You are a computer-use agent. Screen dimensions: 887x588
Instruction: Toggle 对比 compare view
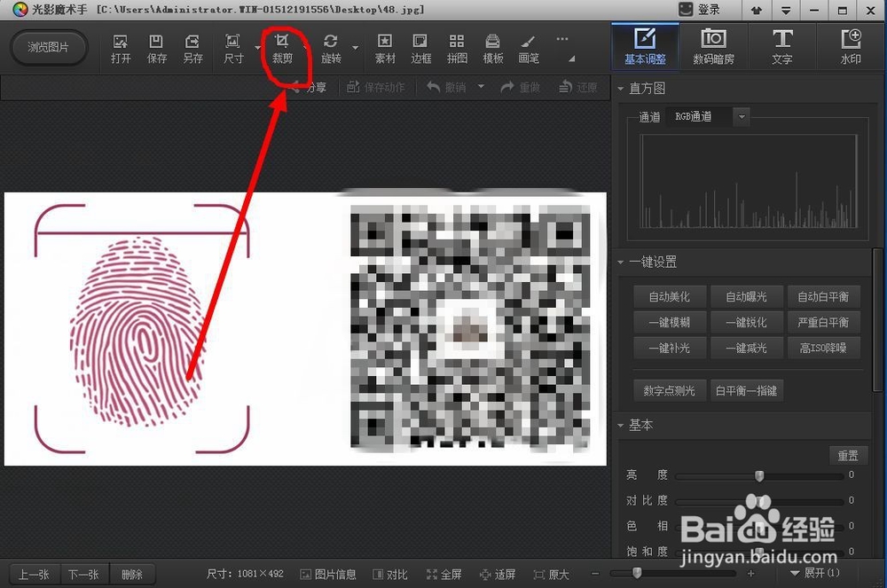click(390, 575)
